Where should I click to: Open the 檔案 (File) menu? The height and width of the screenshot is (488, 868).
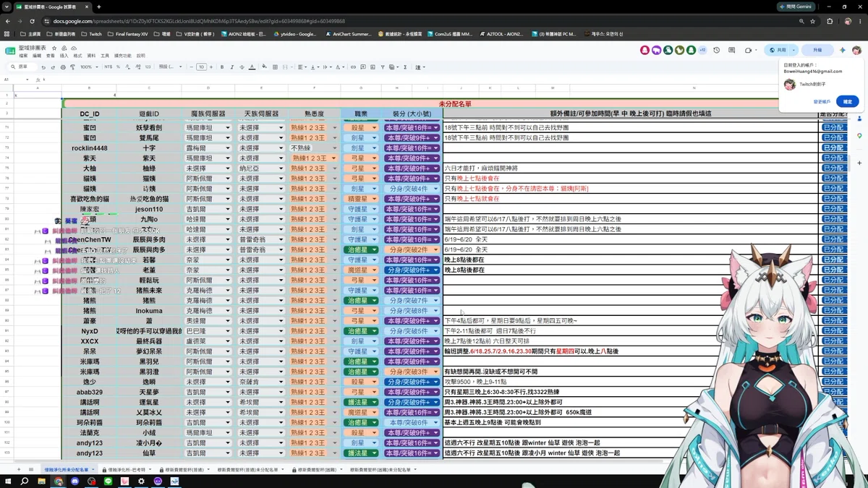(23, 56)
